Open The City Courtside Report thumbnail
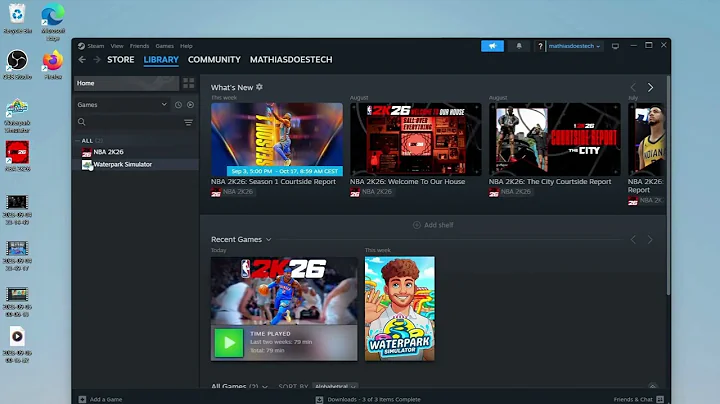 [555, 139]
